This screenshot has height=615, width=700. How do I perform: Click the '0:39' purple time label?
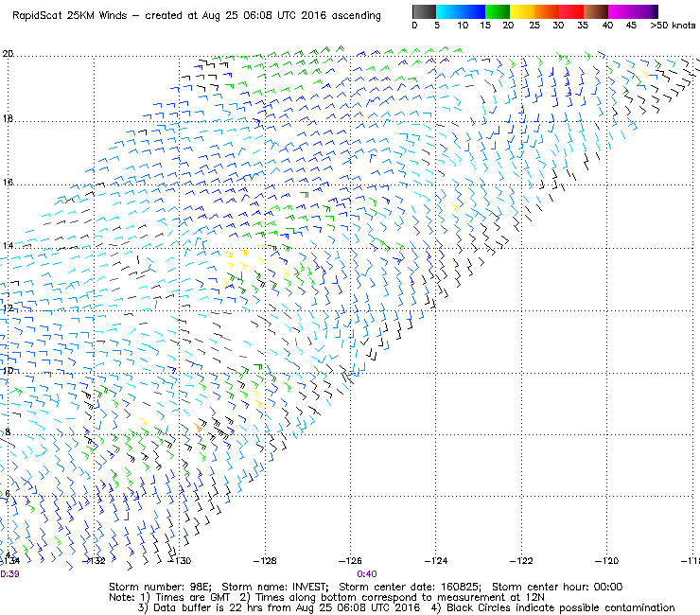click(x=9, y=574)
